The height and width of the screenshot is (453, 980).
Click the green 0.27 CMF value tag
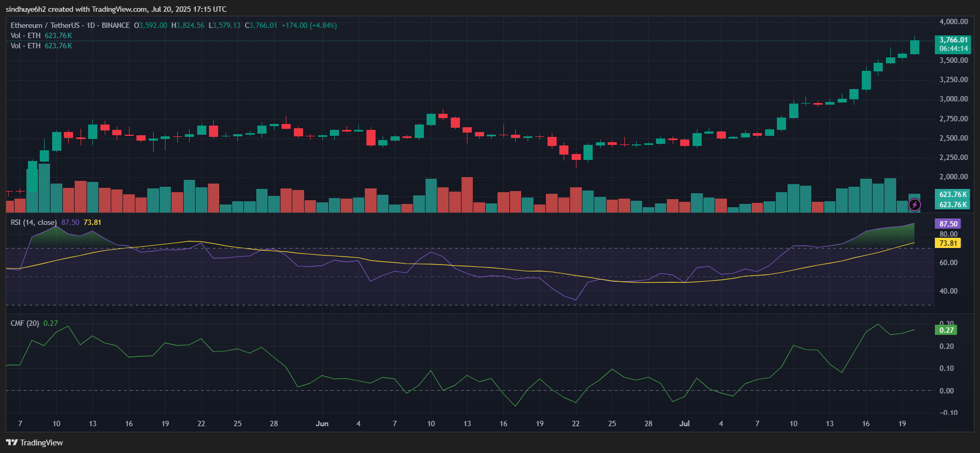pyautogui.click(x=946, y=330)
